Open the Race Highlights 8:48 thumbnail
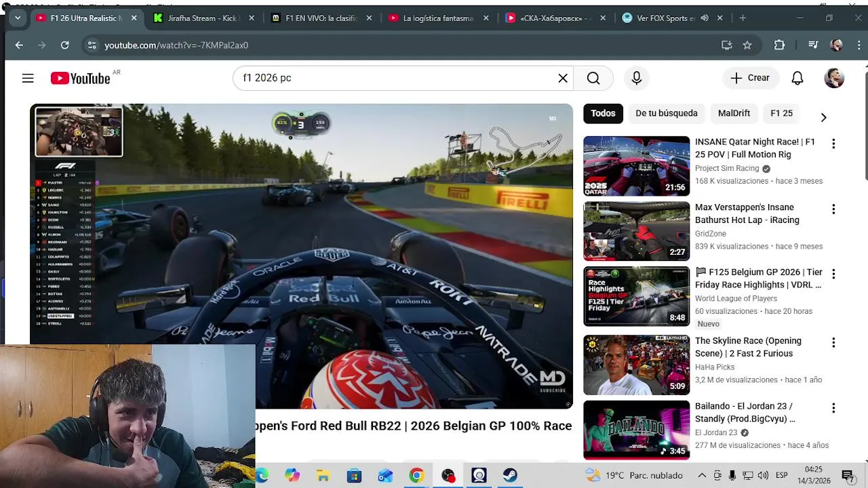868x488 pixels. [x=636, y=296]
